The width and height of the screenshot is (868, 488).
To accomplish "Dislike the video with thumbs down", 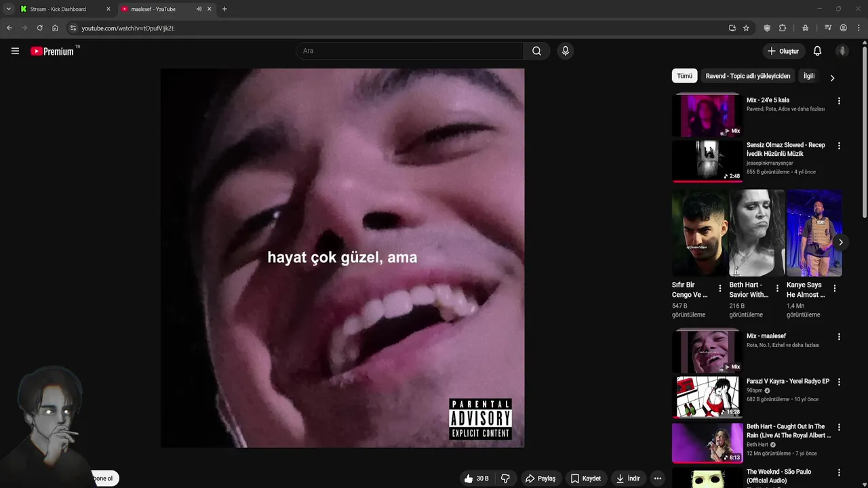I will point(505,479).
